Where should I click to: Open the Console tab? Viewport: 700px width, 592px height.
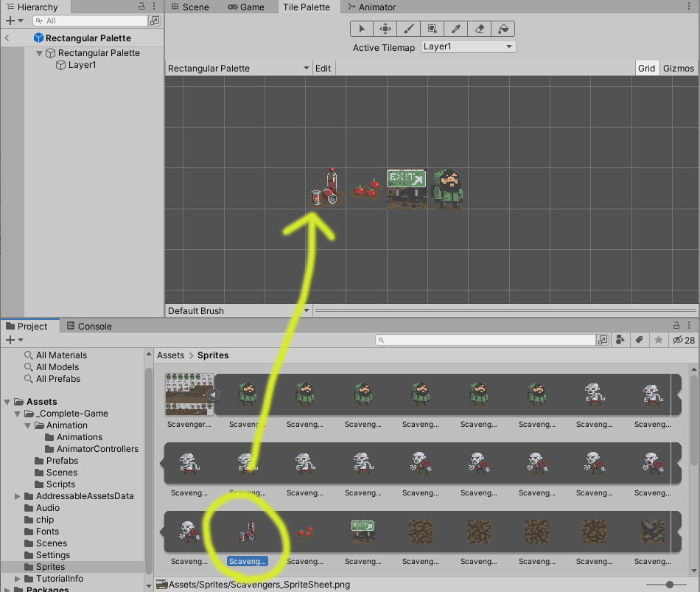(89, 326)
